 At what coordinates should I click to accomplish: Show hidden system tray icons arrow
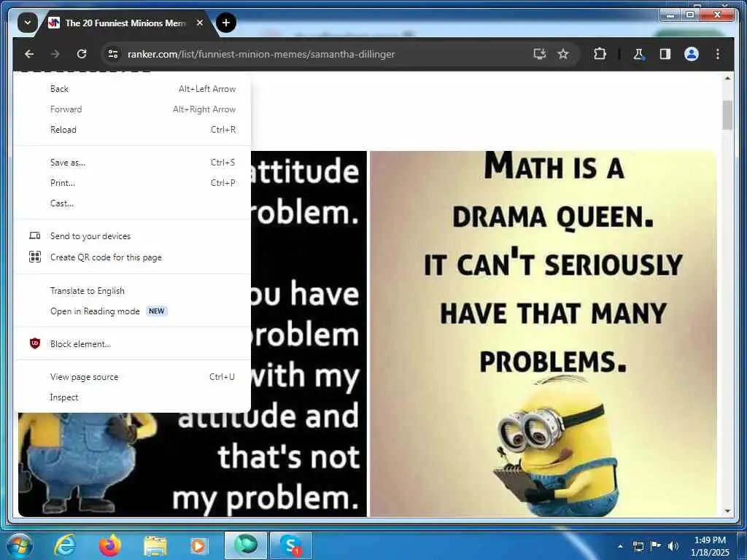pos(620,546)
